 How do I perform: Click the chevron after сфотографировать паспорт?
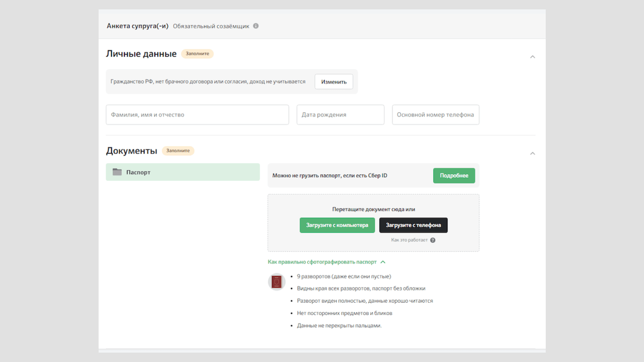tap(383, 262)
